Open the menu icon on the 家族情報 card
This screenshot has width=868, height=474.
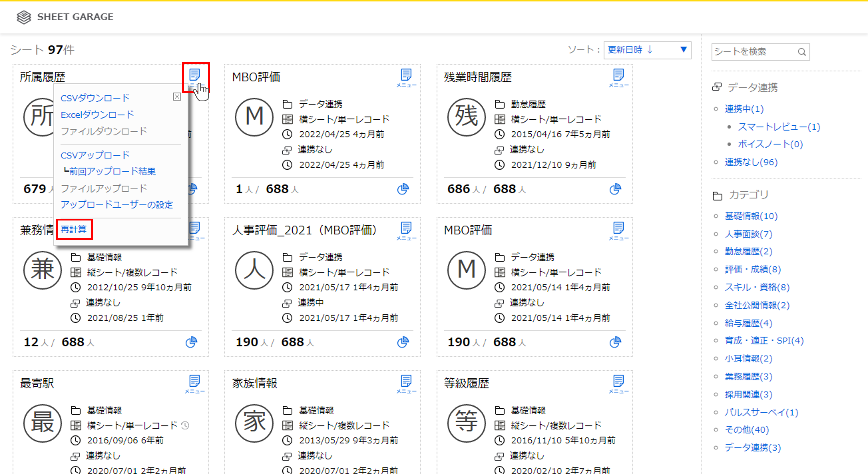pos(406,384)
